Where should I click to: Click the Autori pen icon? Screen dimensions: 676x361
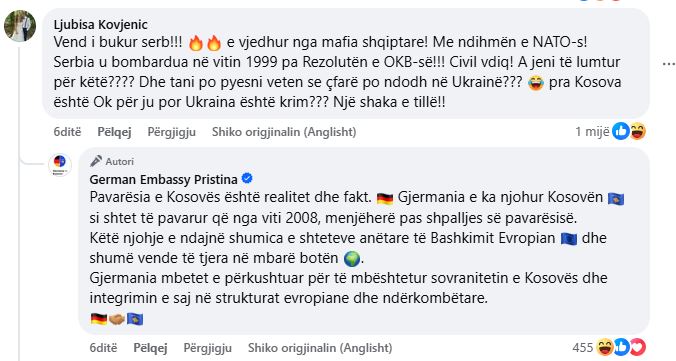pos(96,161)
